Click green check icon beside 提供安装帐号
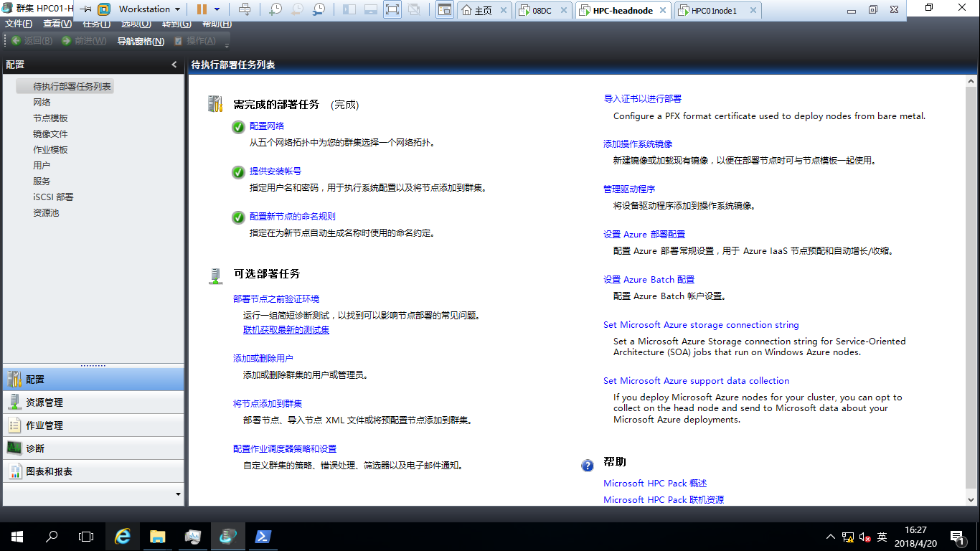The image size is (980, 551). (238, 172)
